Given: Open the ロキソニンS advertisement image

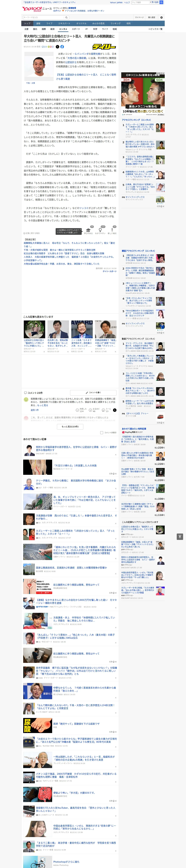Looking at the screenshot, I should coord(143,94).
